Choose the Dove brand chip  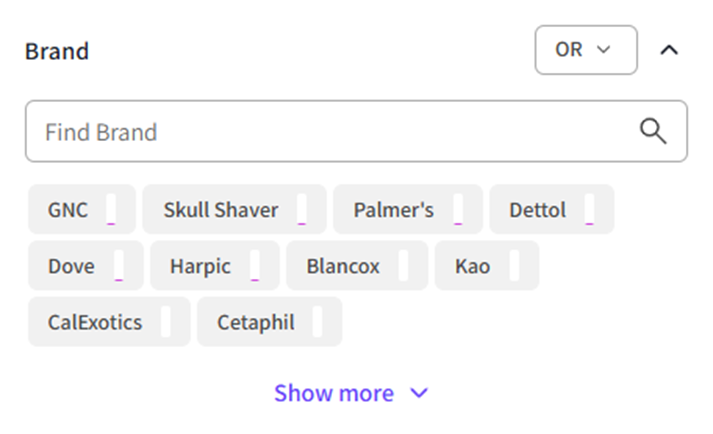pyautogui.click(x=85, y=266)
